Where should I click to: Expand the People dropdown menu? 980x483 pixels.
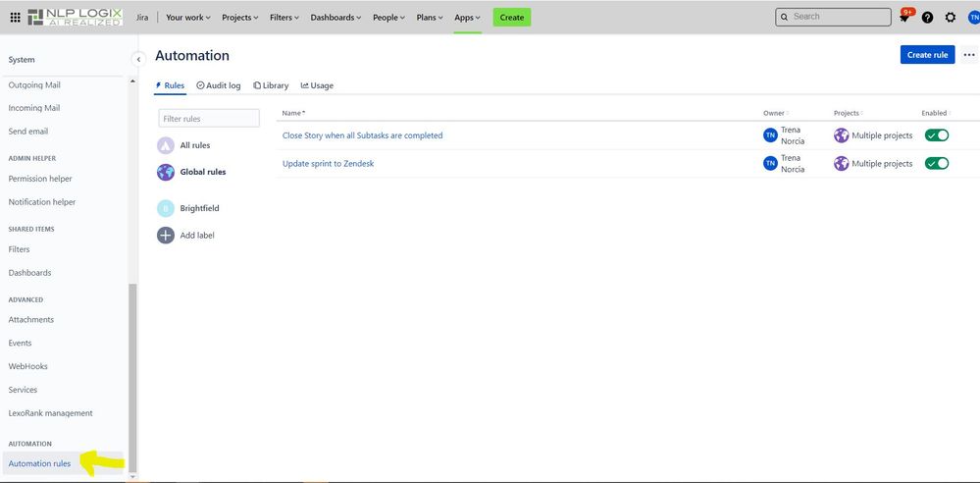tap(388, 18)
